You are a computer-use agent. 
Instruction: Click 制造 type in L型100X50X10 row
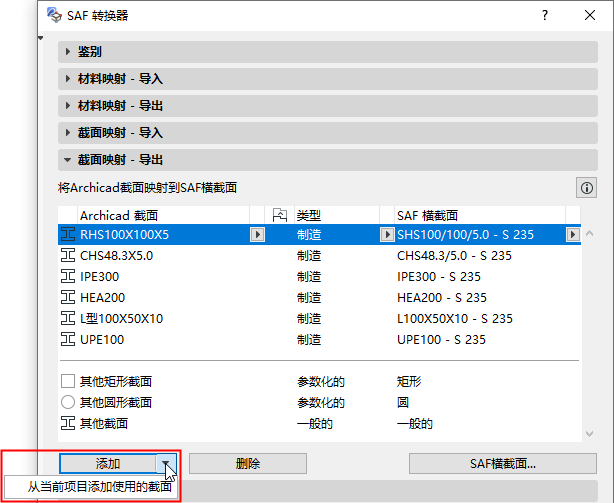(309, 318)
